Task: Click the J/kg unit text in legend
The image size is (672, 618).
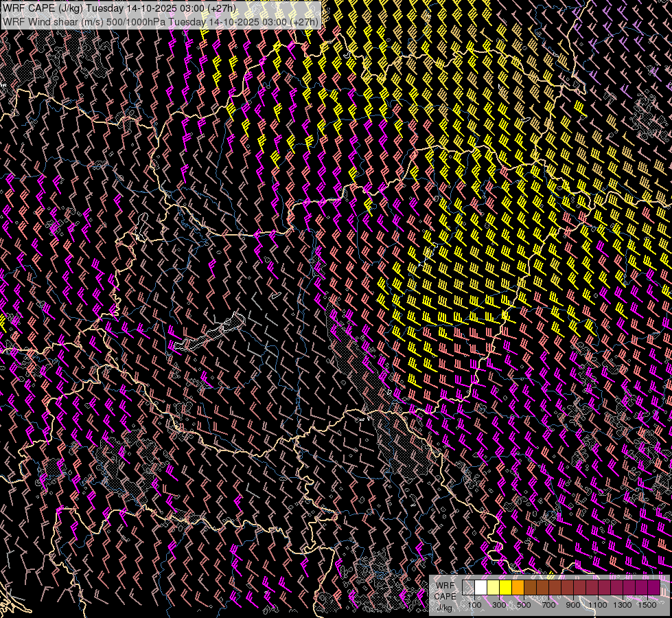Action: pos(443,607)
